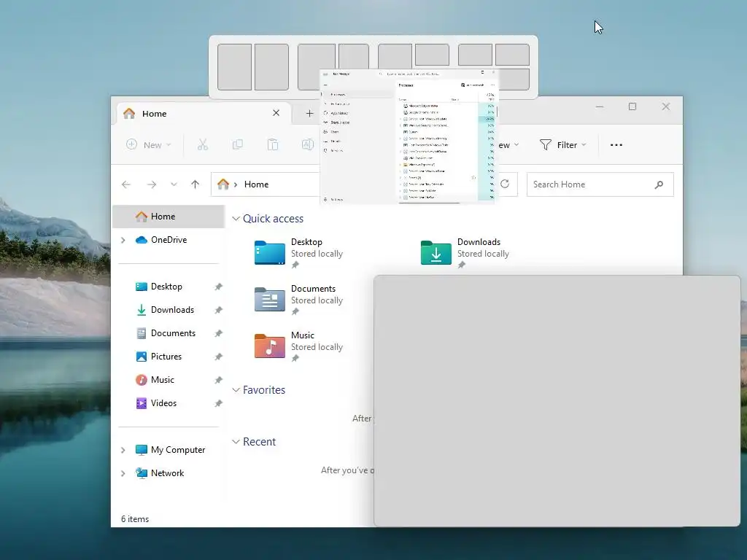Click the Rename icon in toolbar
Viewport: 747px width, 560px height.
(x=308, y=145)
